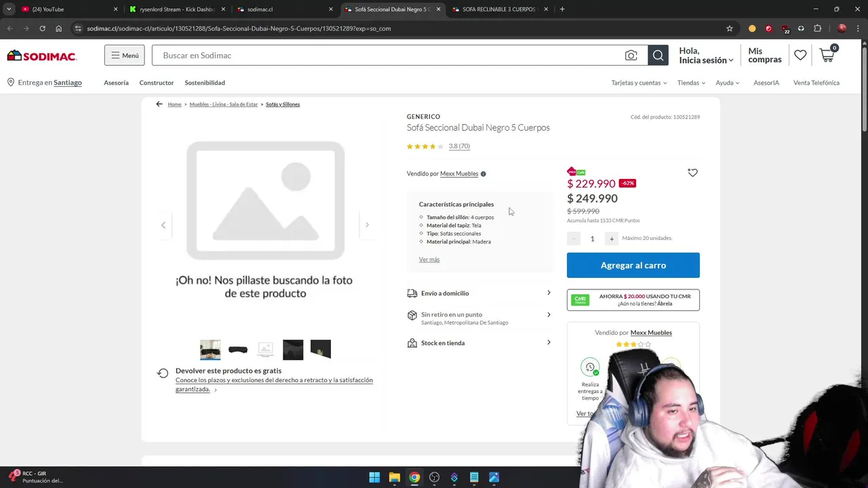Screen dimensions: 868x488
Task: Open the derecho a retracto terms link
Action: tap(274, 384)
